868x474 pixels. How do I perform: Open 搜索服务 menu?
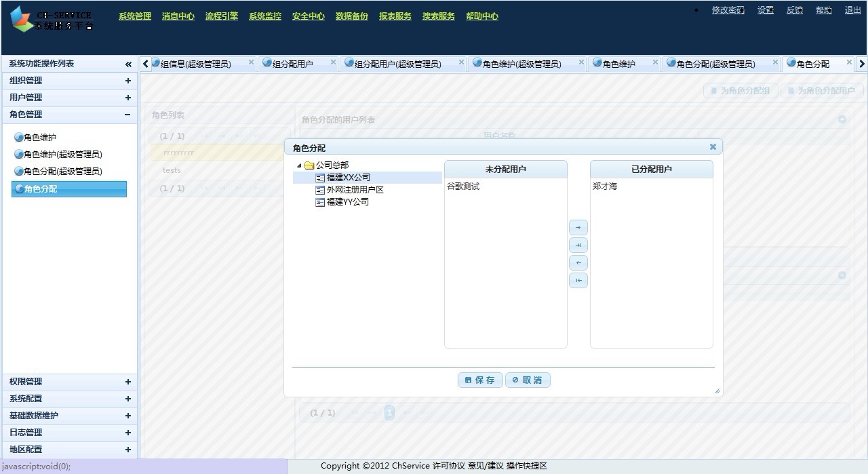(439, 16)
